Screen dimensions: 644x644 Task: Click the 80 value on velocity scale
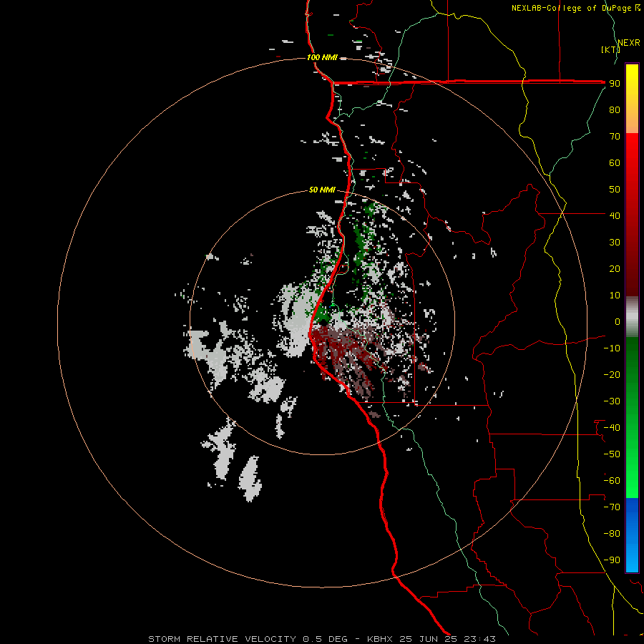pos(615,109)
